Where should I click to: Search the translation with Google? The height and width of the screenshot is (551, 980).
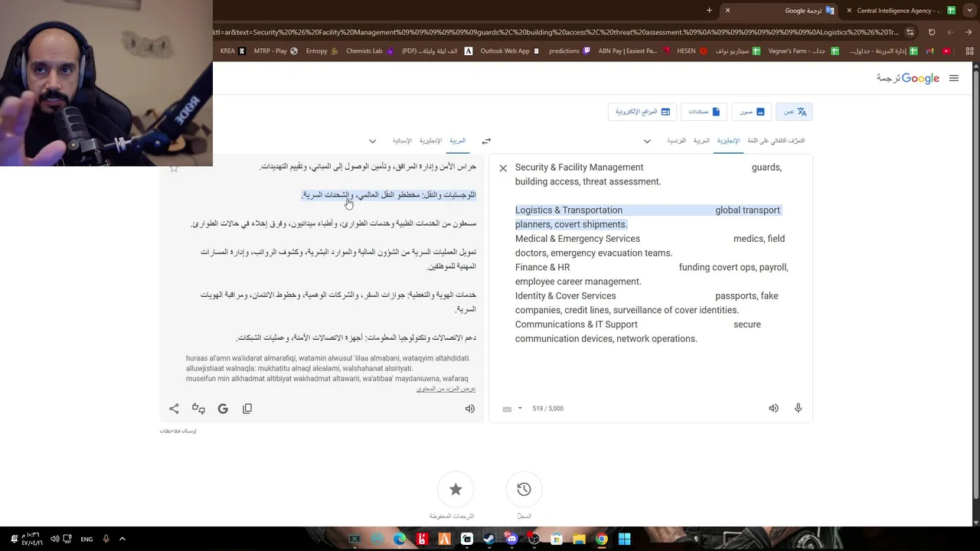tap(223, 409)
